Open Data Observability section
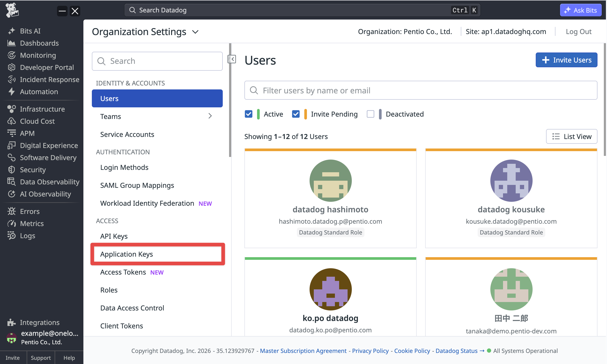 pos(44,182)
